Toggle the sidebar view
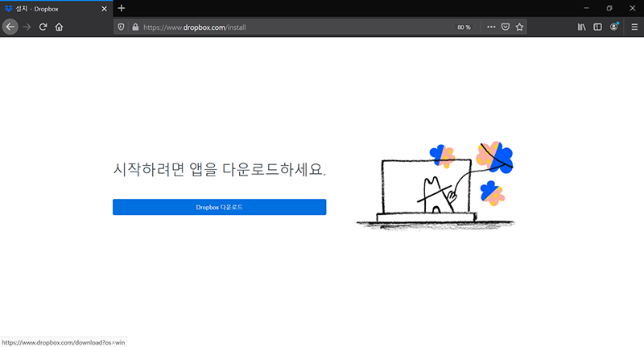 (x=597, y=27)
